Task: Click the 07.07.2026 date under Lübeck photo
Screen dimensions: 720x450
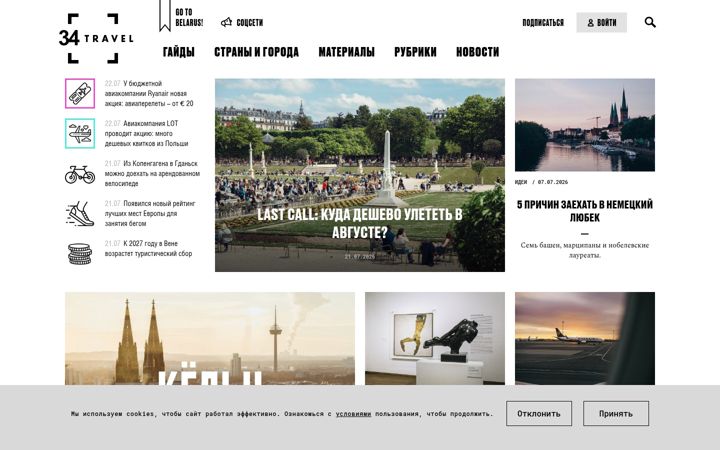Action: [x=553, y=182]
